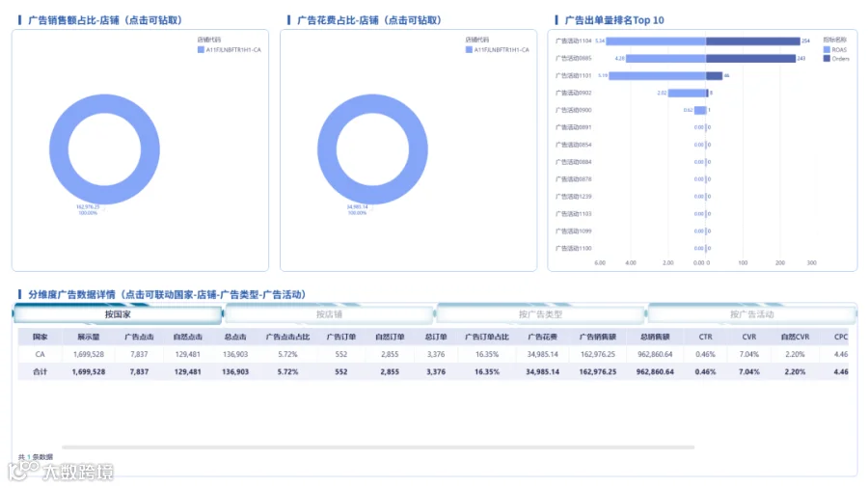
Task: Click the 广告销售额 column header
Action: (x=598, y=337)
